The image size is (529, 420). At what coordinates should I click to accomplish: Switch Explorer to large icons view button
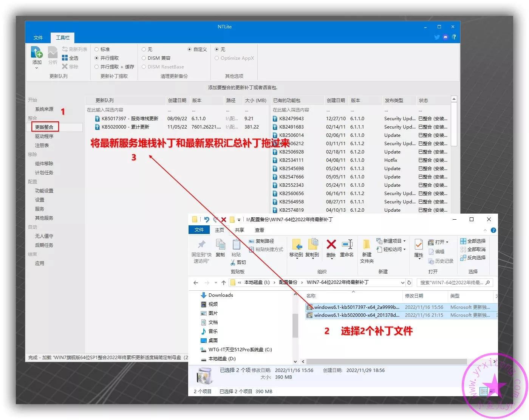(492, 391)
